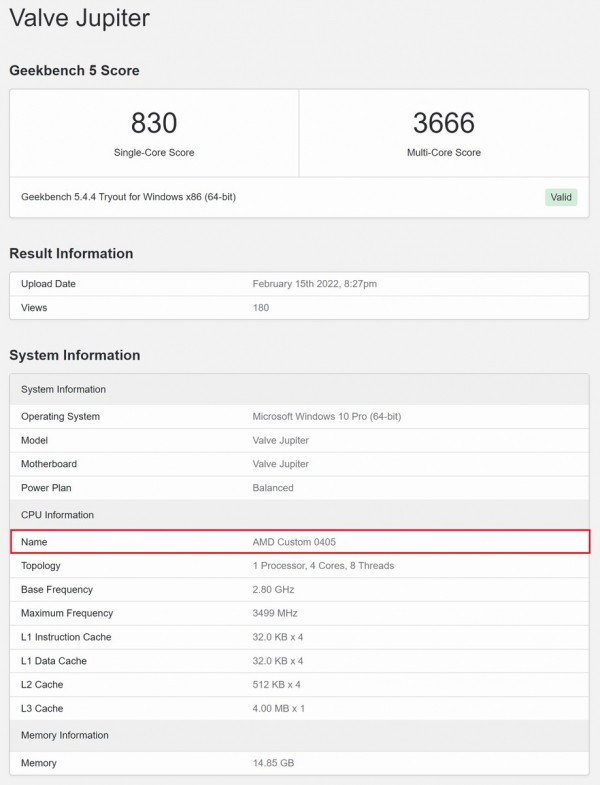Click the Motherboard row label
Viewport: 600px width, 785px height.
tap(49, 464)
